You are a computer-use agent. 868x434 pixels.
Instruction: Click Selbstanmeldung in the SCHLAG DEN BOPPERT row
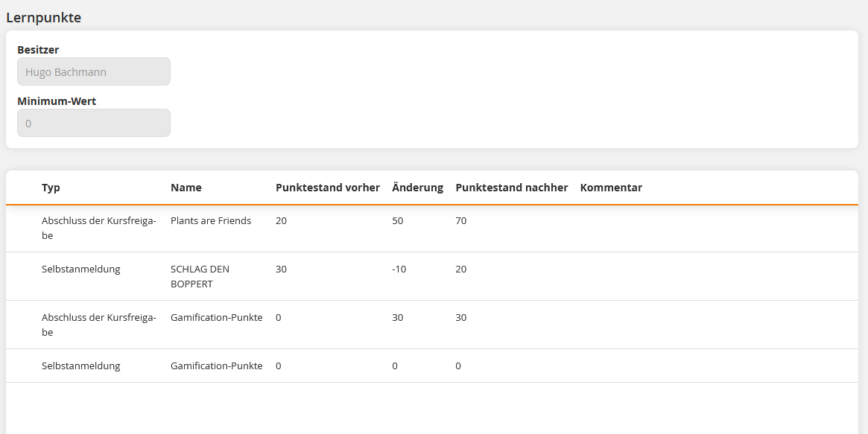(80, 269)
